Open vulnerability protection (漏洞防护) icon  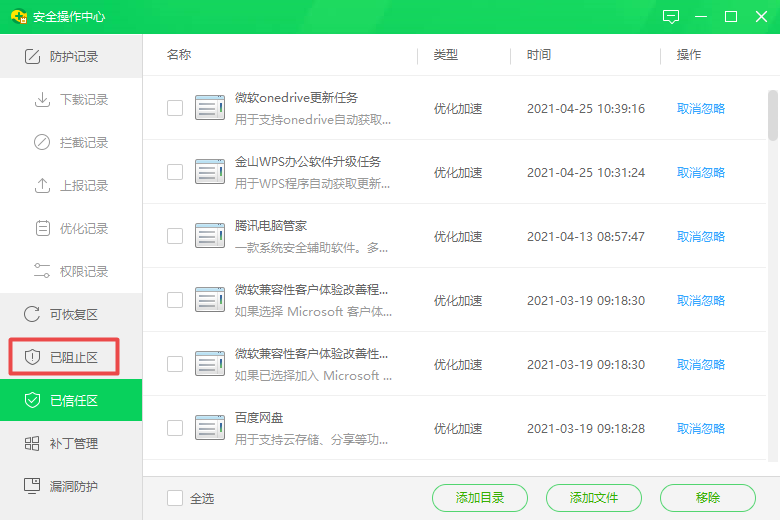[32, 487]
